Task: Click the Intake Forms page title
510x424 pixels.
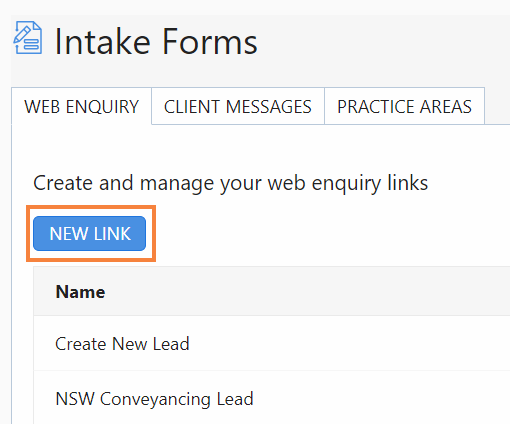Action: click(156, 42)
